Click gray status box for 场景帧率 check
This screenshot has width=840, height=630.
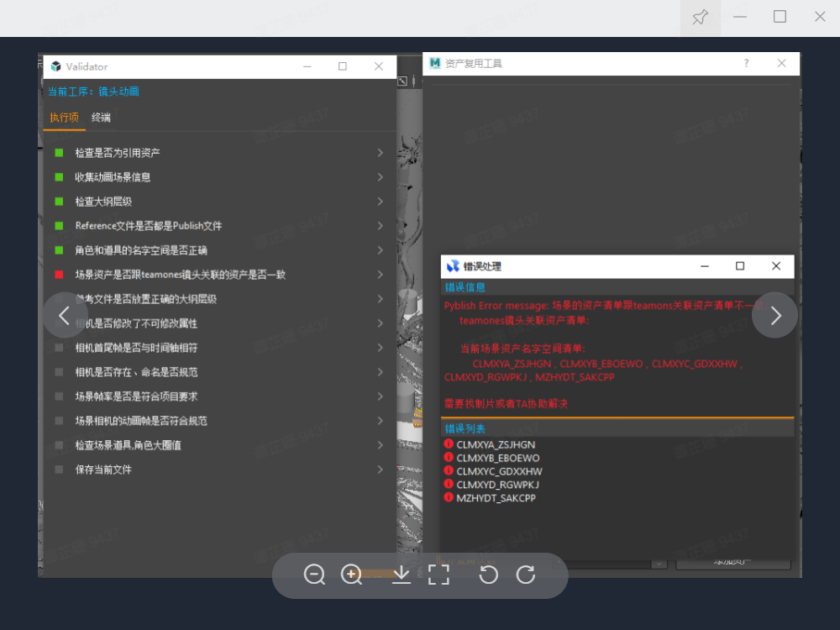(59, 396)
